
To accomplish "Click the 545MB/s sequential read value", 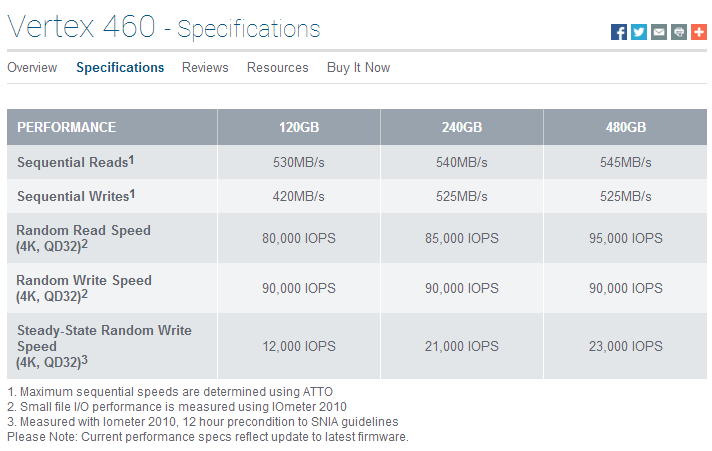I will [625, 162].
